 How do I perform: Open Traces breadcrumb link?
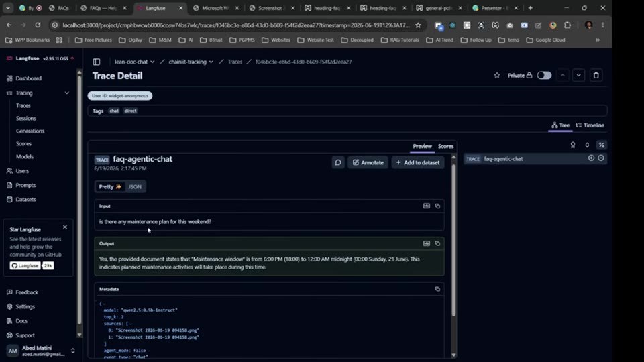point(235,62)
